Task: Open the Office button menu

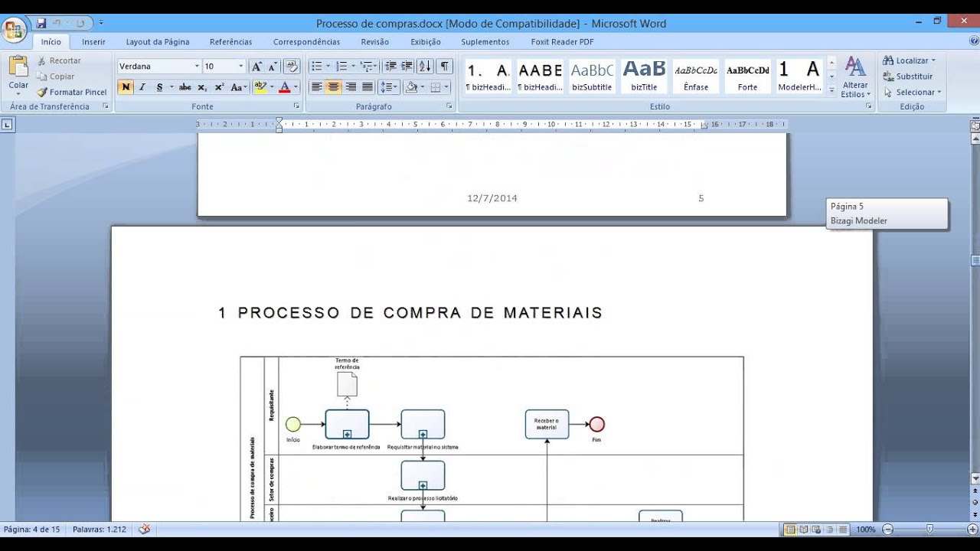Action: pos(15,31)
